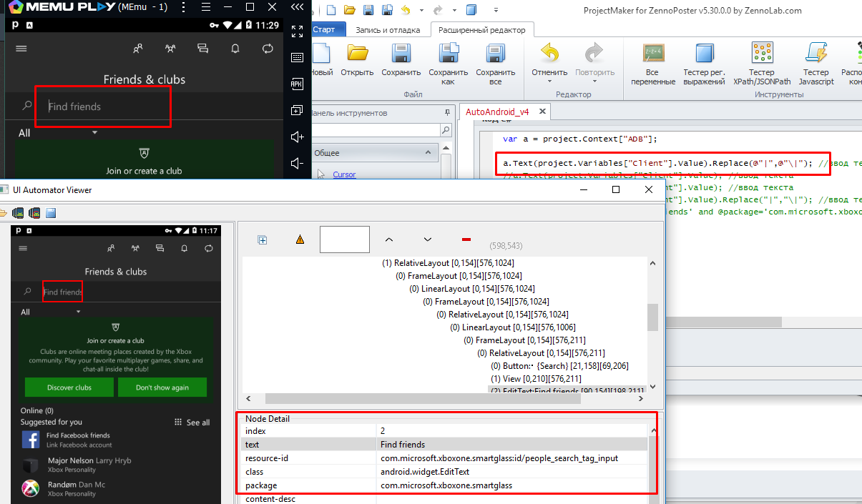This screenshot has height=504, width=862.
Task: Open Тестер XPath/JSONPath tool
Action: [x=762, y=64]
